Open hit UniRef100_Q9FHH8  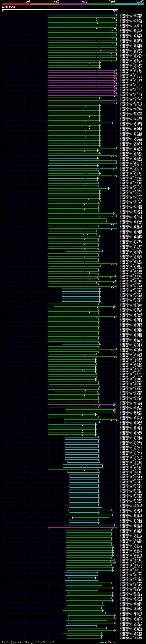[131, 15]
